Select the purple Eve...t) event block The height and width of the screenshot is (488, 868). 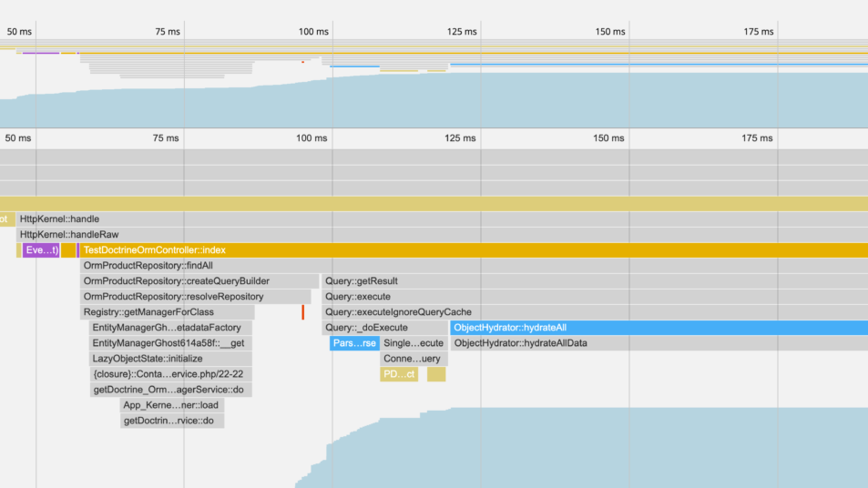[41, 250]
